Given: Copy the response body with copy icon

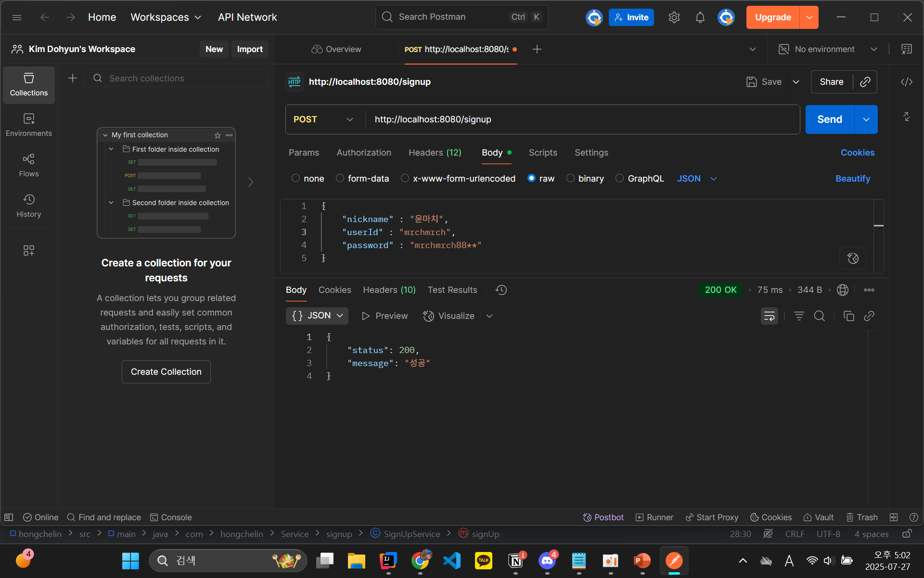Looking at the screenshot, I should click(848, 316).
